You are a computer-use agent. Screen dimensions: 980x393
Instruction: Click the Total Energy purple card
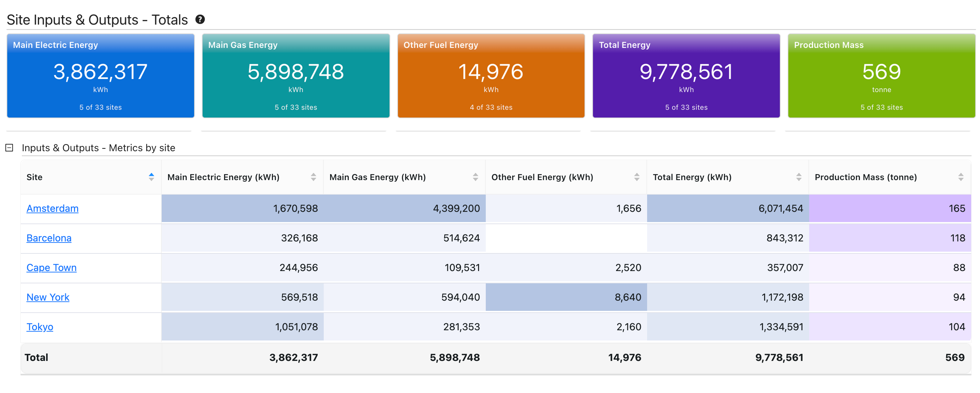[x=686, y=76]
